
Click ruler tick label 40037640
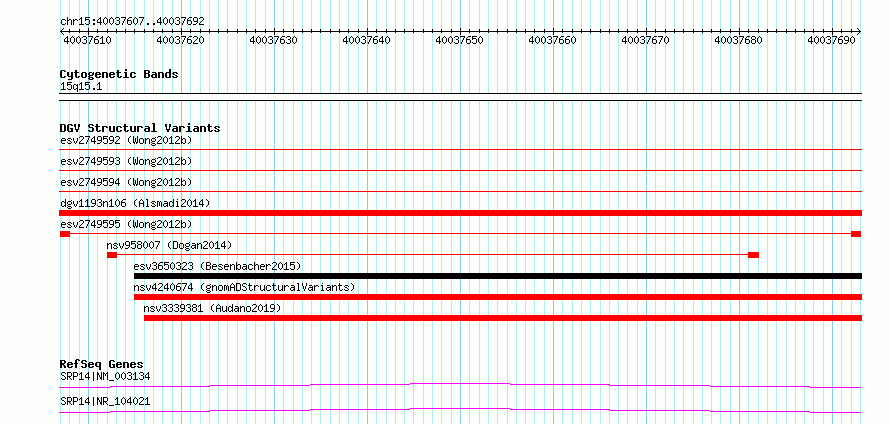click(x=366, y=40)
